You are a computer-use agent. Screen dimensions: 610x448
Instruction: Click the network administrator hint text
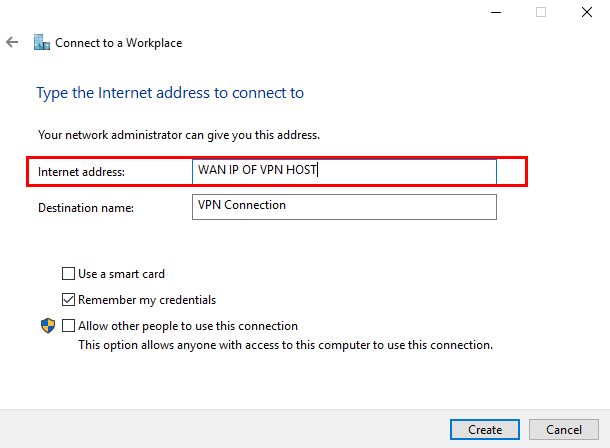(179, 134)
